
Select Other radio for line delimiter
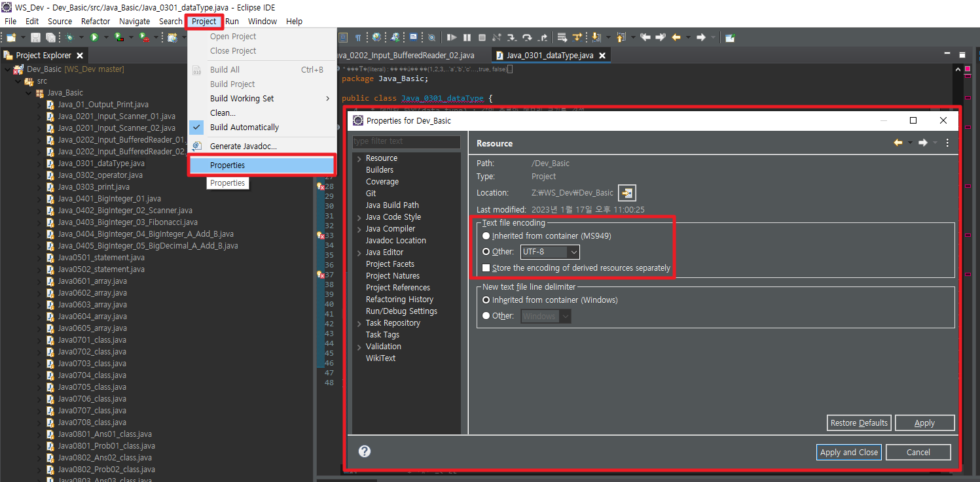point(486,316)
